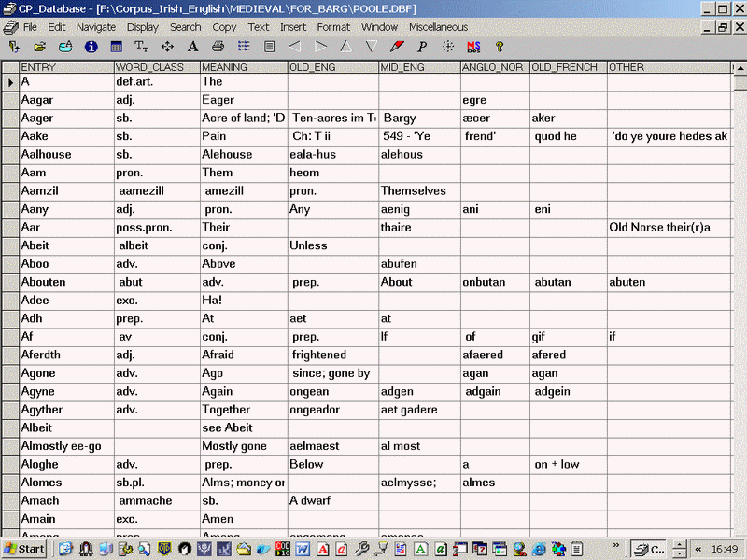Expand the hidden taskbar icons chevron
Image resolution: width=747 pixels, height=560 pixels.
(616, 544)
